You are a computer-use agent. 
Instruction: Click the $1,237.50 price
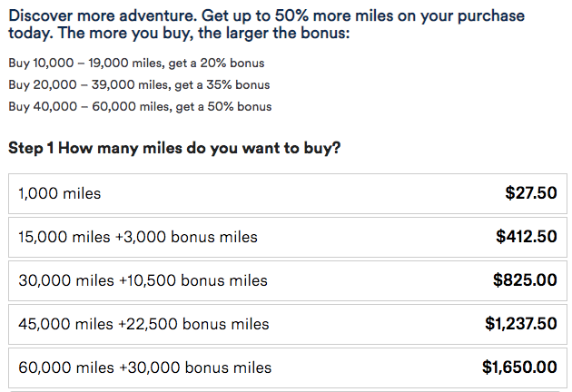[520, 324]
